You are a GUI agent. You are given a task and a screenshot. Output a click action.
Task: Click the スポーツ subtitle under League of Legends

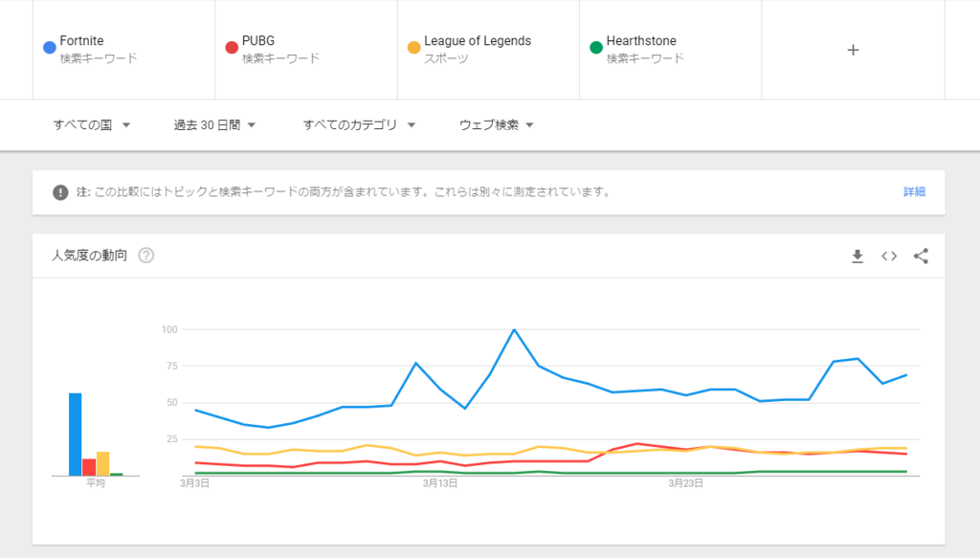point(446,58)
